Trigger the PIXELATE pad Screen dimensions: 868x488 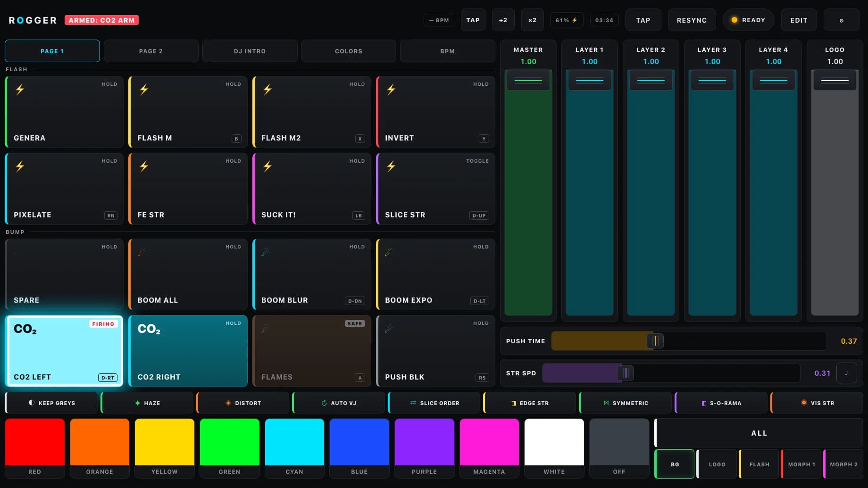(64, 189)
